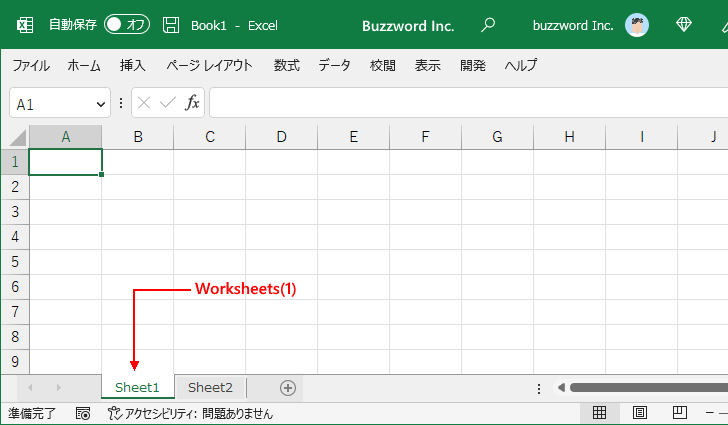Select row 1 header
This screenshot has width=728, height=425.
click(15, 162)
